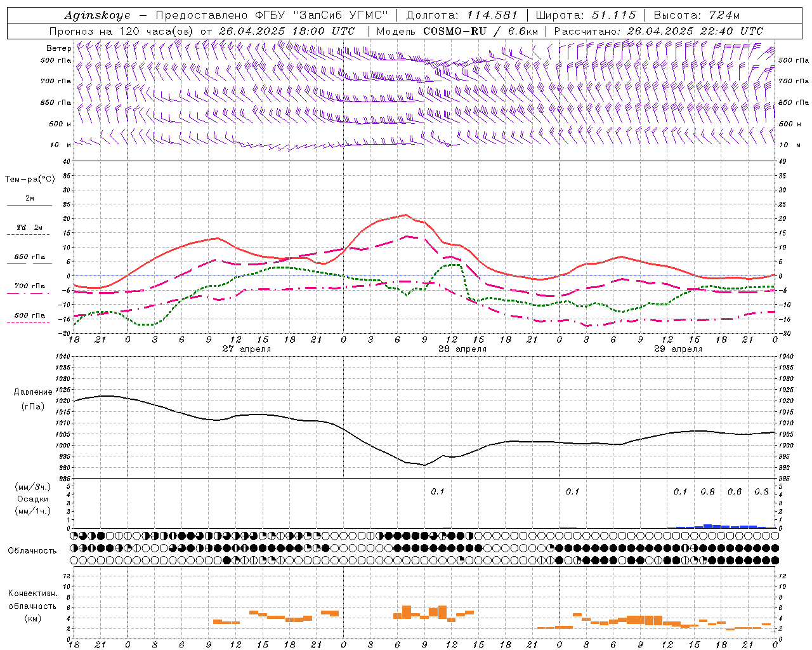This screenshot has width=812, height=650.
Task: Click the "Осадки" precipitation panel label
Action: pos(32,499)
